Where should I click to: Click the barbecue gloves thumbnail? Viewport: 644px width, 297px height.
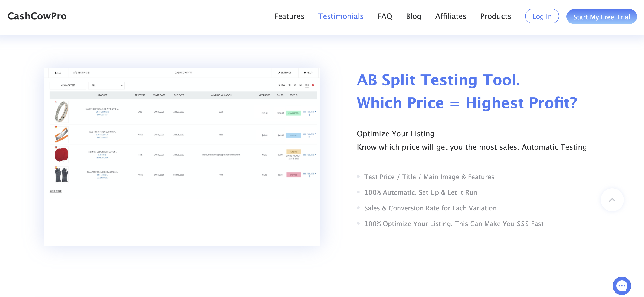pos(61,175)
